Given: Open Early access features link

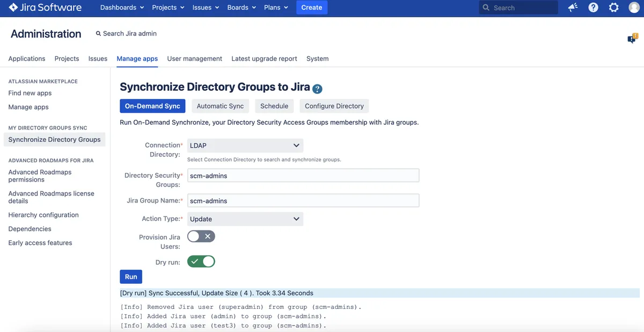Looking at the screenshot, I should coord(40,243).
